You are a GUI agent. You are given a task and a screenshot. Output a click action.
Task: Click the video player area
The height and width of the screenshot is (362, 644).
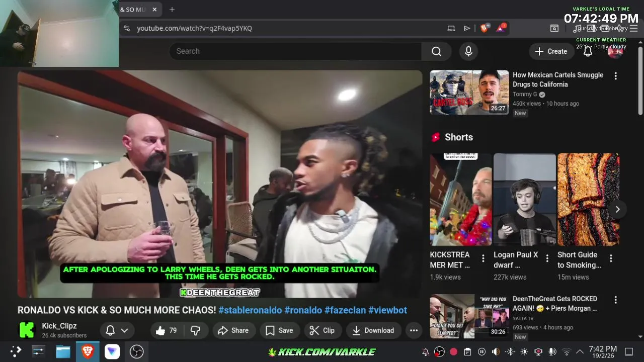(x=220, y=184)
